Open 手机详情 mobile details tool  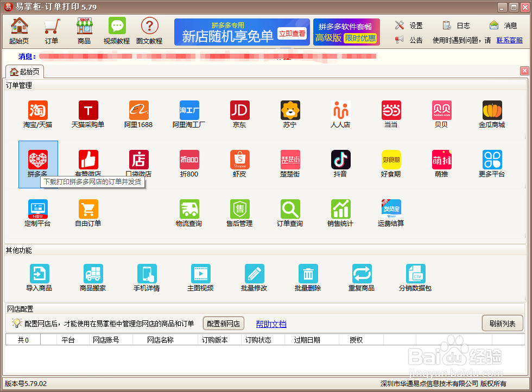pos(147,277)
